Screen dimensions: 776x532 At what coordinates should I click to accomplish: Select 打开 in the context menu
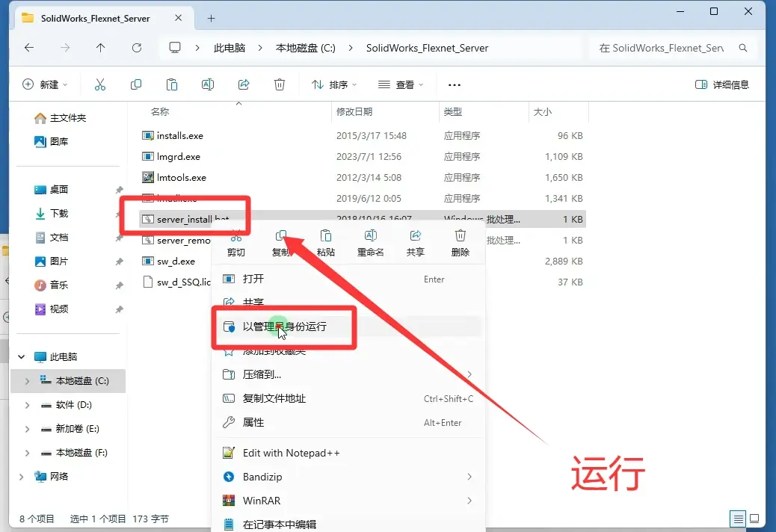[348, 279]
